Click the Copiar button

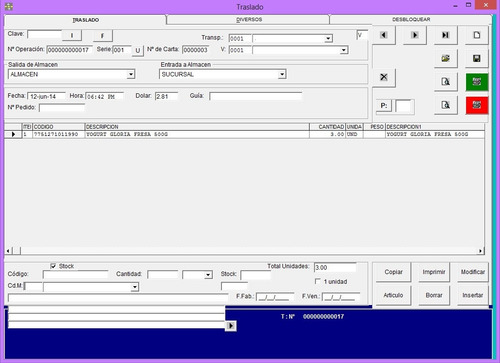coord(393,272)
